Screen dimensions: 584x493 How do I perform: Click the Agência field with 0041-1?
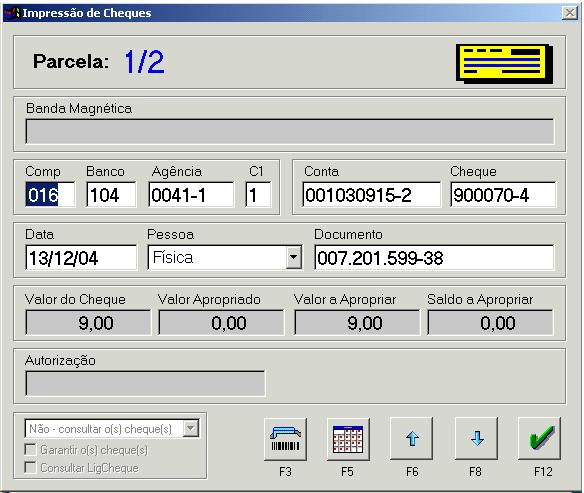click(191, 194)
